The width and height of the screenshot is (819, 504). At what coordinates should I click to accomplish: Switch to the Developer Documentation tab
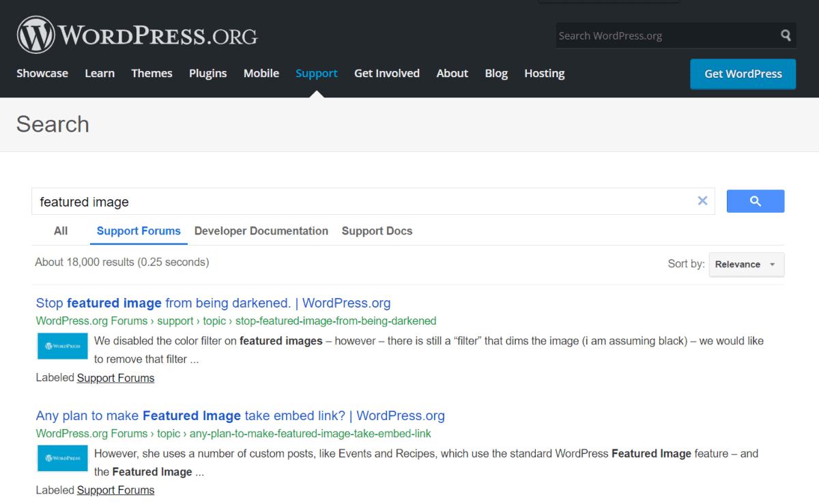click(261, 231)
